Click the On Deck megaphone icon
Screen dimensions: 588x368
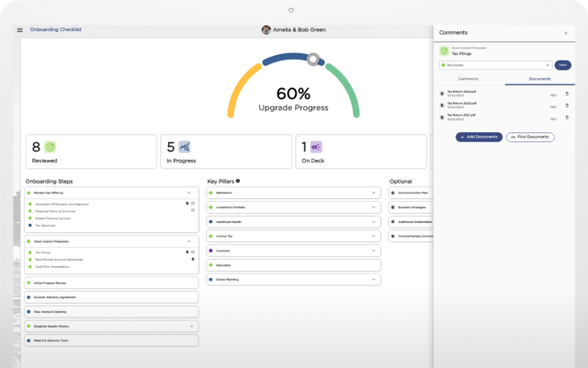click(x=316, y=147)
